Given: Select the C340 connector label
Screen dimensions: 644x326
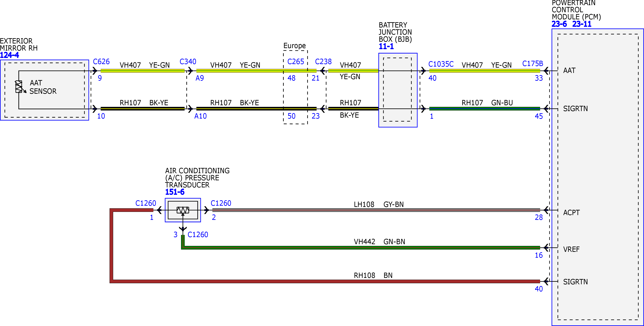Looking at the screenshot, I should [188, 61].
